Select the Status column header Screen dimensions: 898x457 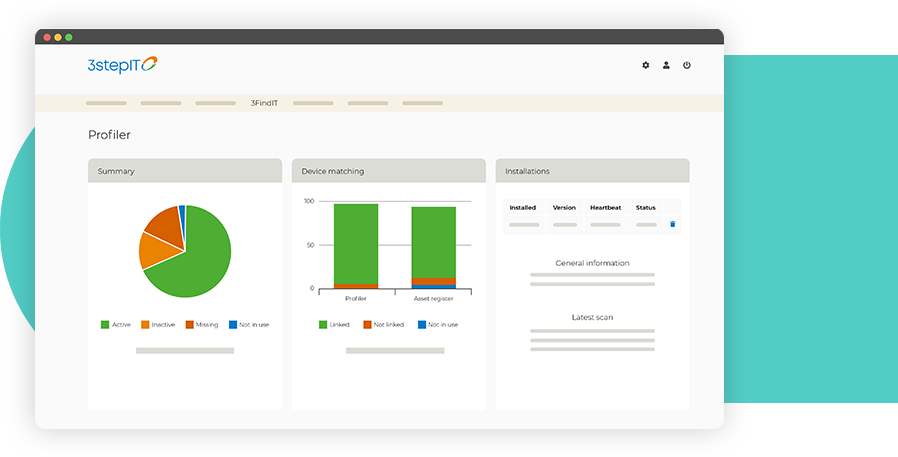point(645,207)
